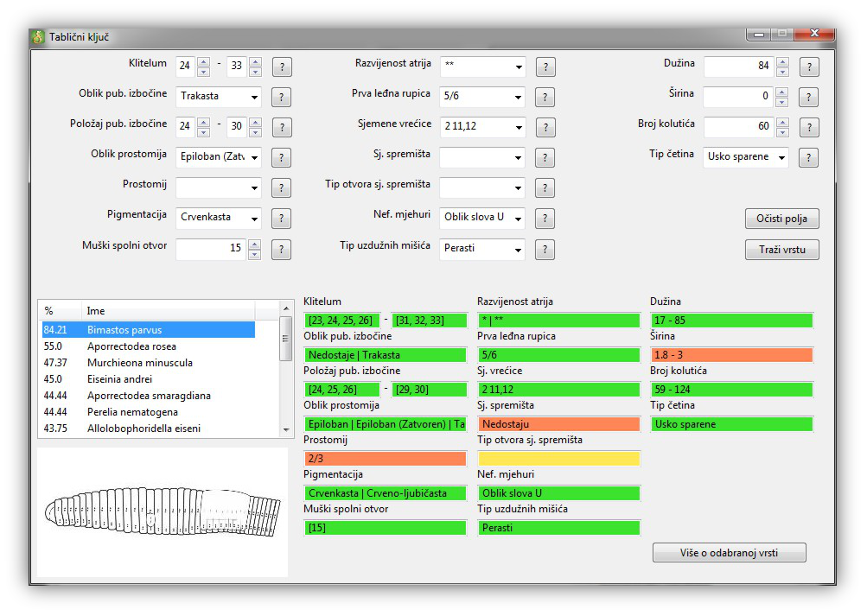
Task: Click the help button next to Klitelum
Action: point(282,67)
